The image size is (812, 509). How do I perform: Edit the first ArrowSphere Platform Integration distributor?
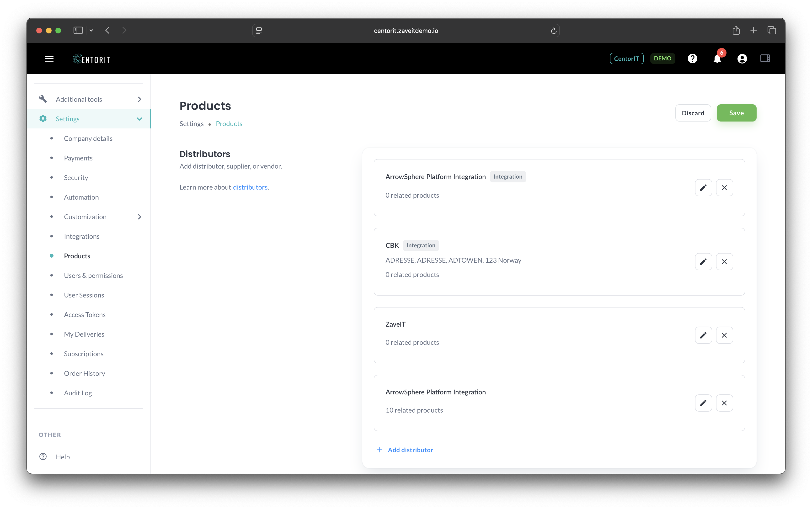[x=703, y=187]
